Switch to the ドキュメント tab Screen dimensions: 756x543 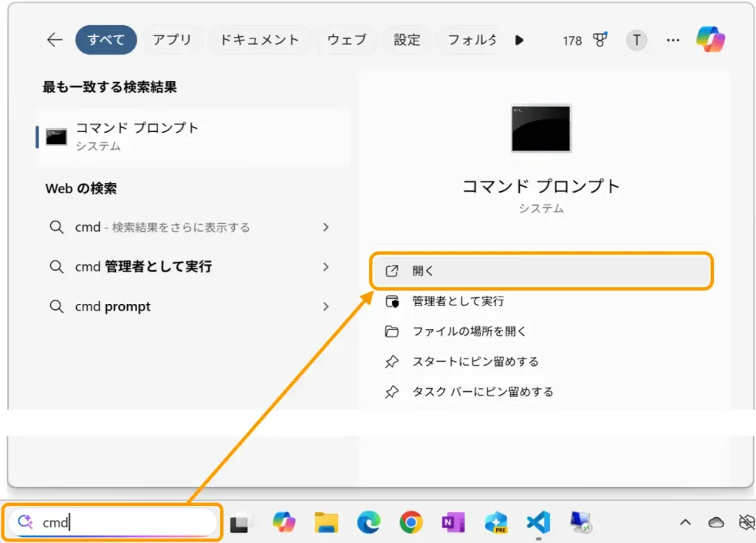(x=259, y=40)
